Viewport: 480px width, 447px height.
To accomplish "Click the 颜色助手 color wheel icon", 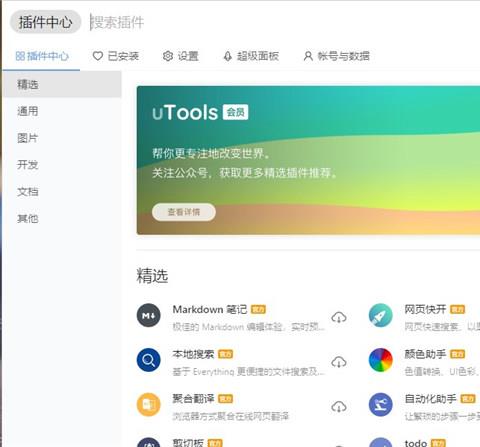I will 381,360.
